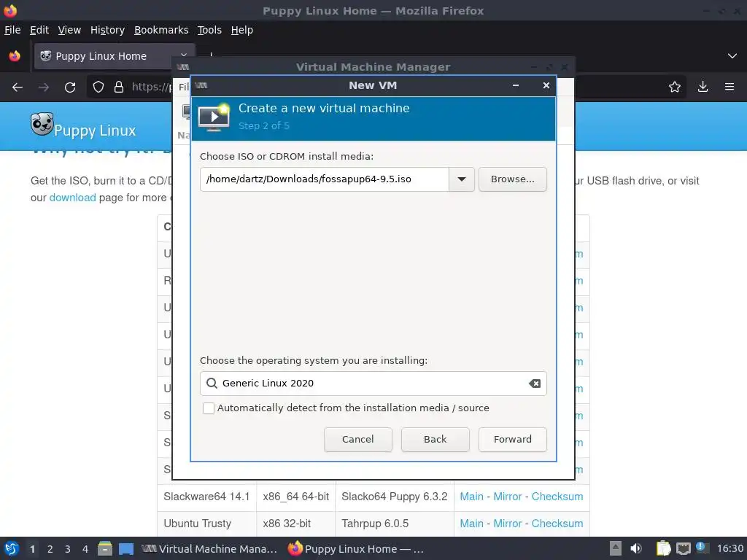Click the Firefox forward arrow
The height and width of the screenshot is (560, 747).
coord(43,87)
